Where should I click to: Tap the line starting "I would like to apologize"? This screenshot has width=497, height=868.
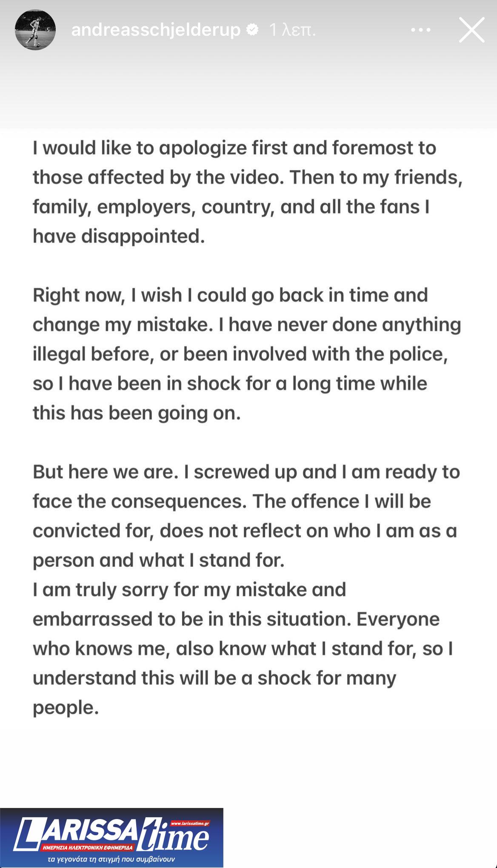[234, 148]
